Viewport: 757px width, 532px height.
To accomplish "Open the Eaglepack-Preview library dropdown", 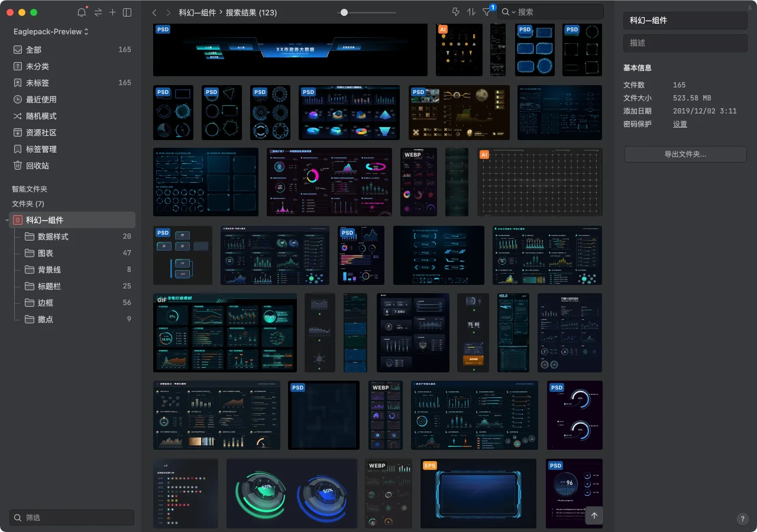I will tap(51, 31).
